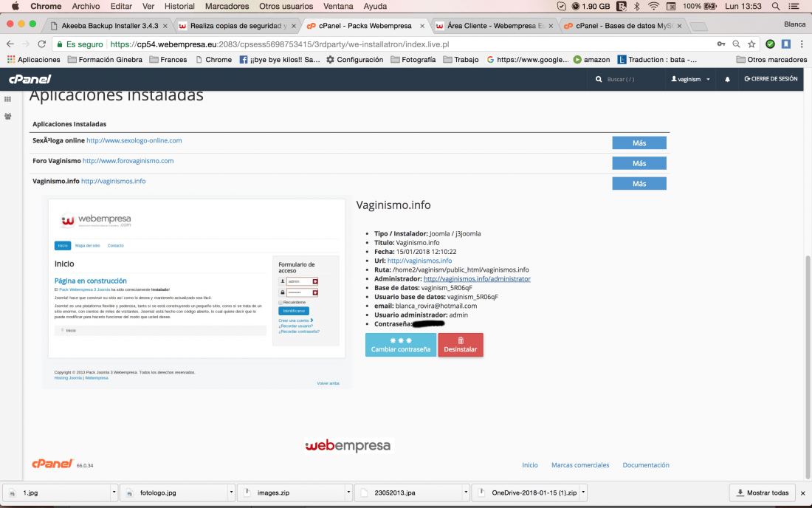The image size is (812, 508).
Task: Open the user manager sidebar icon
Action: 8,117
